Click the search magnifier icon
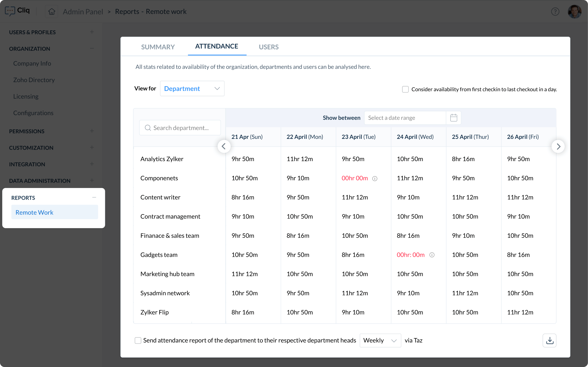 click(x=148, y=128)
